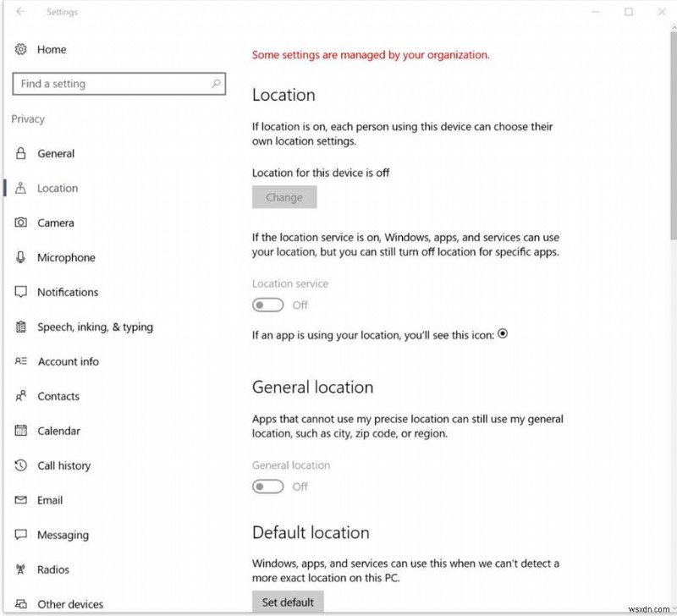The image size is (677, 616).
Task: Open the Home settings gear icon
Action: [20, 49]
